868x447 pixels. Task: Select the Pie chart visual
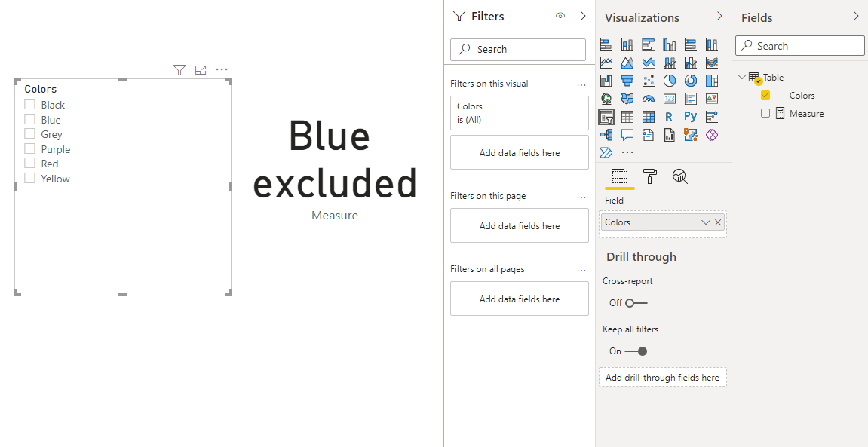[669, 81]
